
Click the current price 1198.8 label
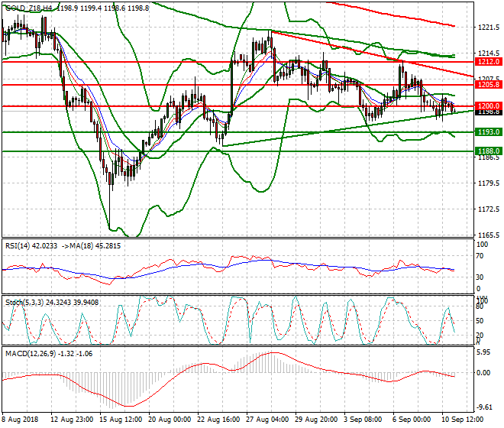pos(488,112)
